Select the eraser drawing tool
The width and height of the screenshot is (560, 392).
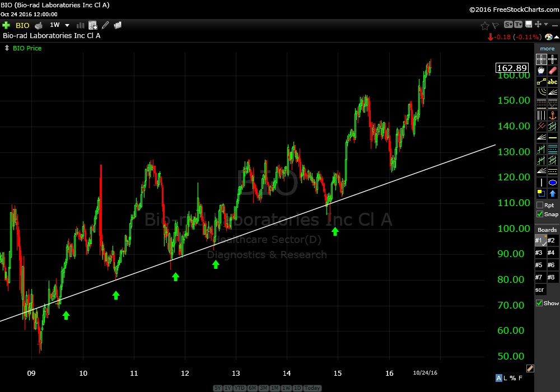pos(553,71)
